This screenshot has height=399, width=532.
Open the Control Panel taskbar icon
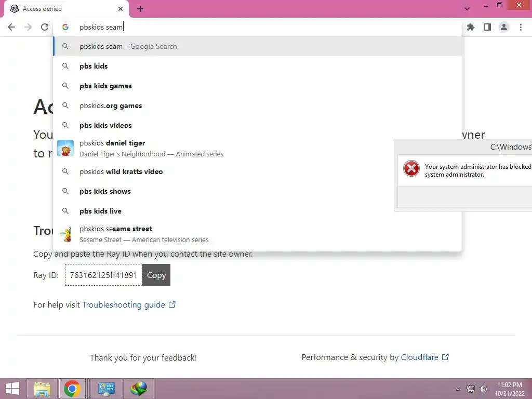(x=107, y=389)
